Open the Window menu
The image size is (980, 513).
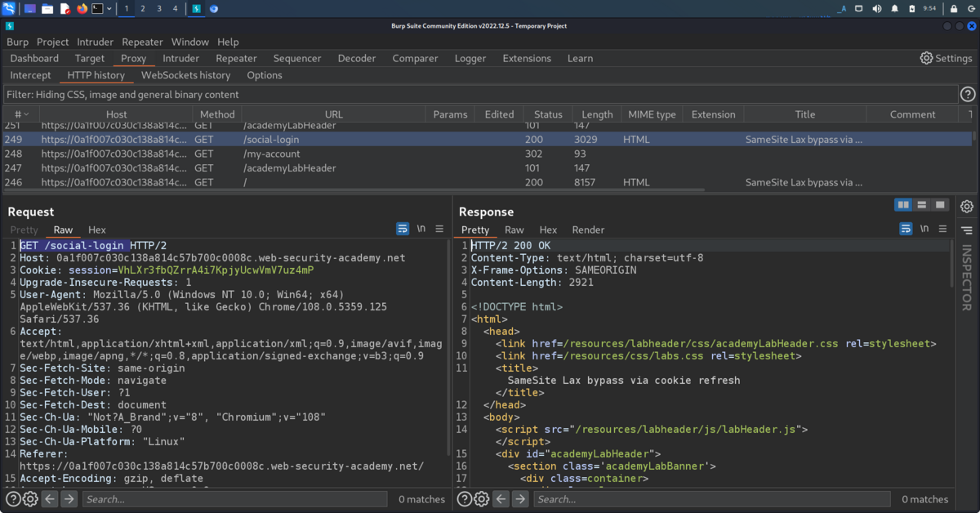190,42
